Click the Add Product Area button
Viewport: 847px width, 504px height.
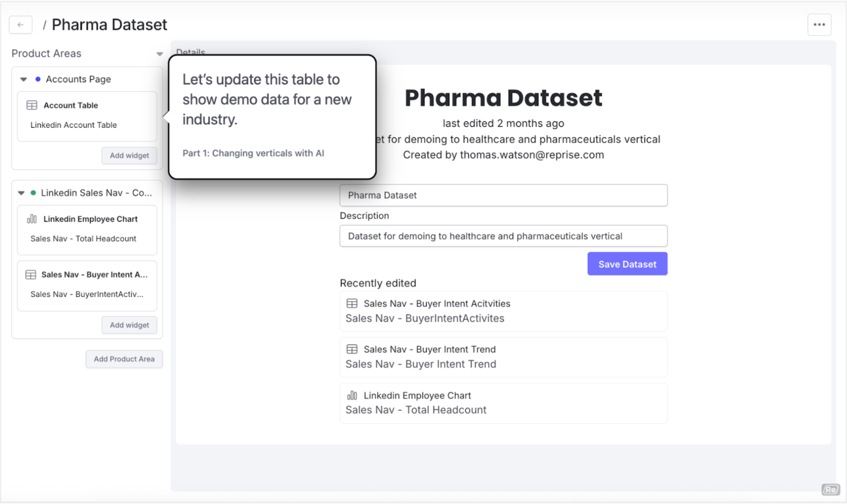click(x=124, y=359)
